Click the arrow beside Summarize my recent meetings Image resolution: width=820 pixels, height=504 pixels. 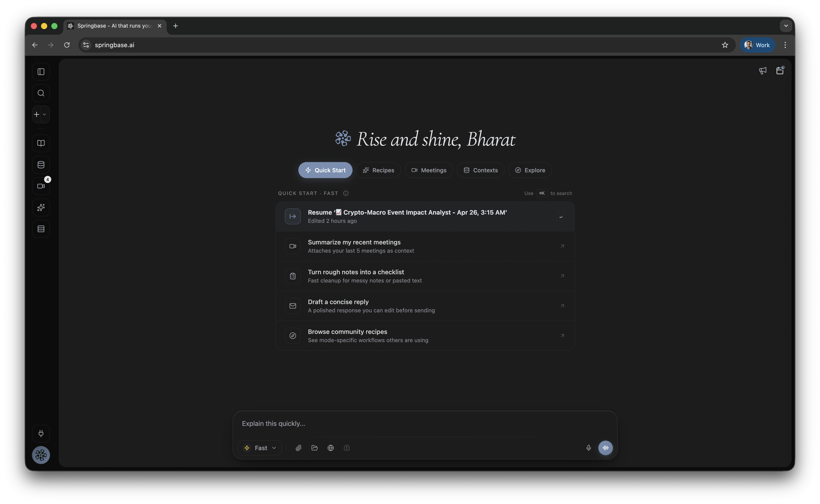click(562, 246)
